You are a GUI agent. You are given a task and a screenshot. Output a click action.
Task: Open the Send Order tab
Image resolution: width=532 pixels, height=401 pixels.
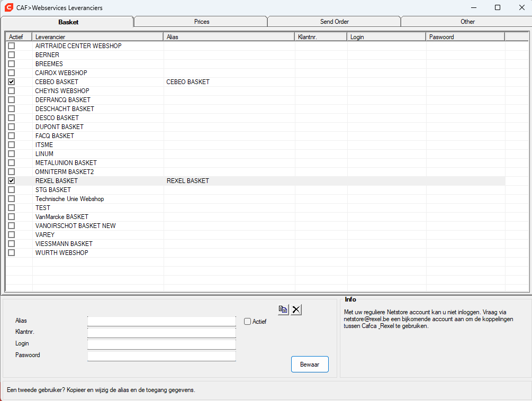pos(335,22)
